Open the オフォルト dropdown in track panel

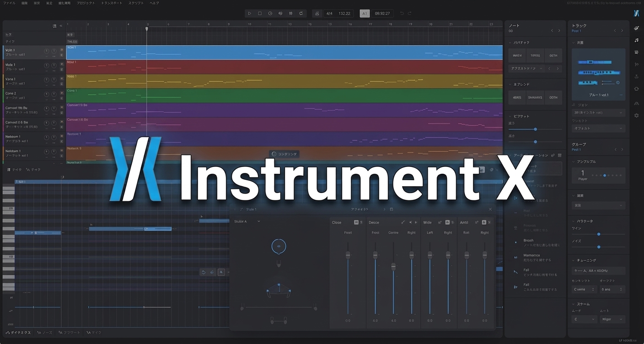[x=598, y=128]
